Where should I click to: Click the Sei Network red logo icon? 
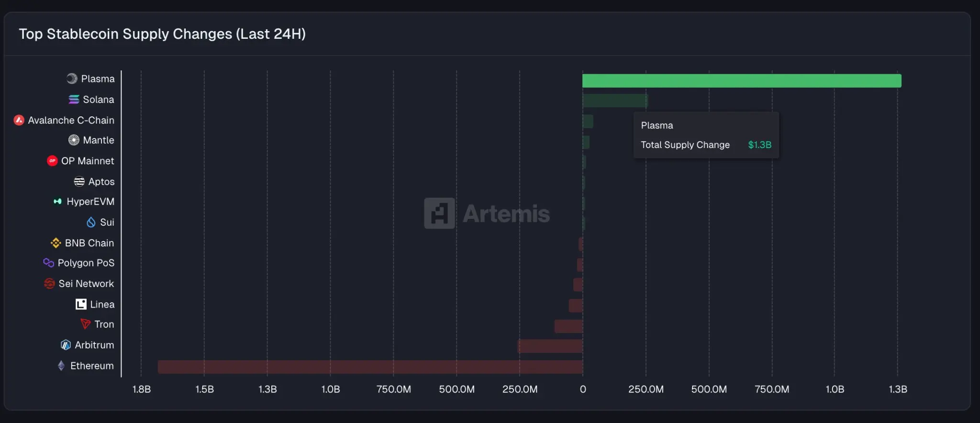[49, 284]
